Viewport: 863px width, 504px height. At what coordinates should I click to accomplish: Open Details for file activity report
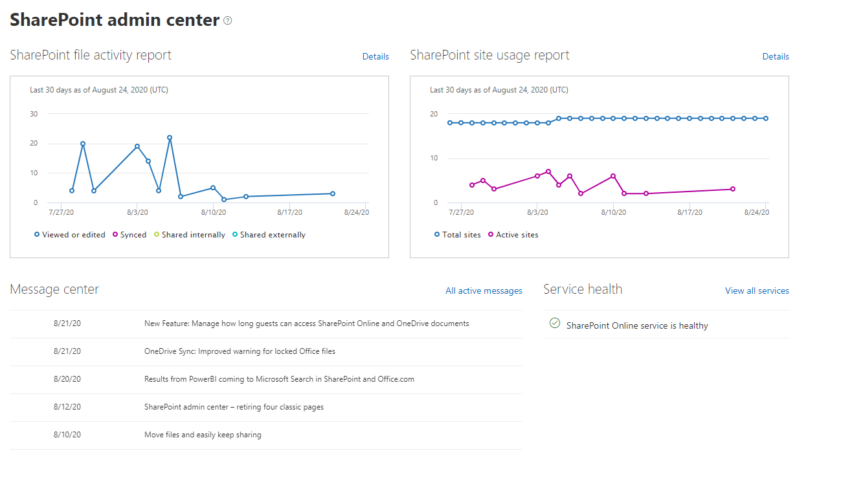(x=375, y=56)
